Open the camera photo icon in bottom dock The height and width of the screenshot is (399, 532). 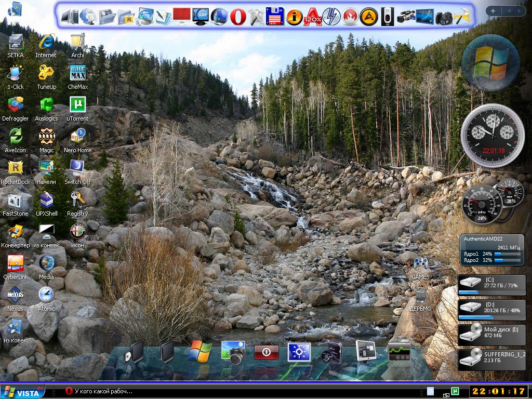233,352
